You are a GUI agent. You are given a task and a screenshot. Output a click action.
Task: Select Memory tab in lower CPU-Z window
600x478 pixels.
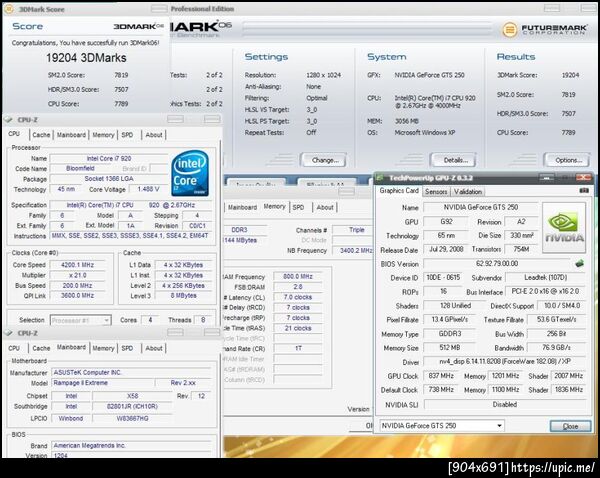click(103, 348)
